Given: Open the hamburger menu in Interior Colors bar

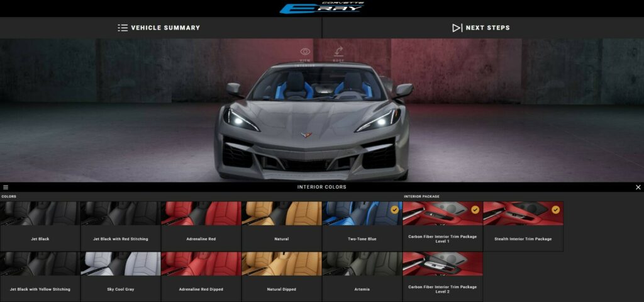Looking at the screenshot, I should (x=6, y=187).
